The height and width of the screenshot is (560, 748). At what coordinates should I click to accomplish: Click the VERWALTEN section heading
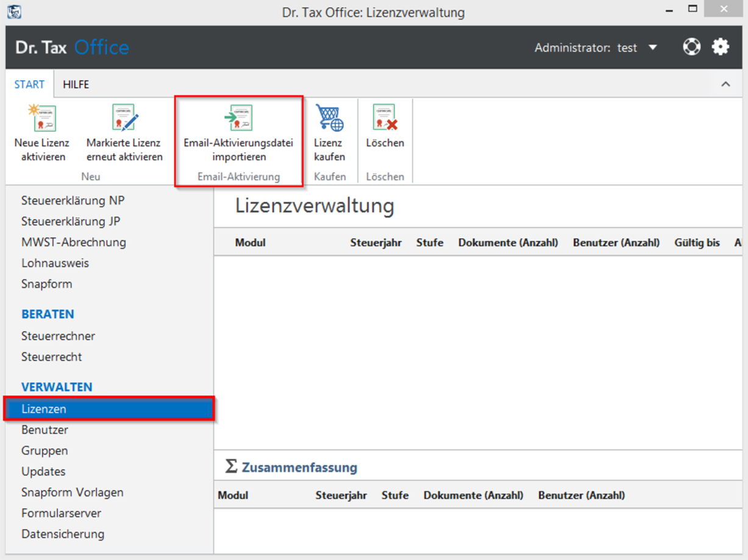pos(57,388)
